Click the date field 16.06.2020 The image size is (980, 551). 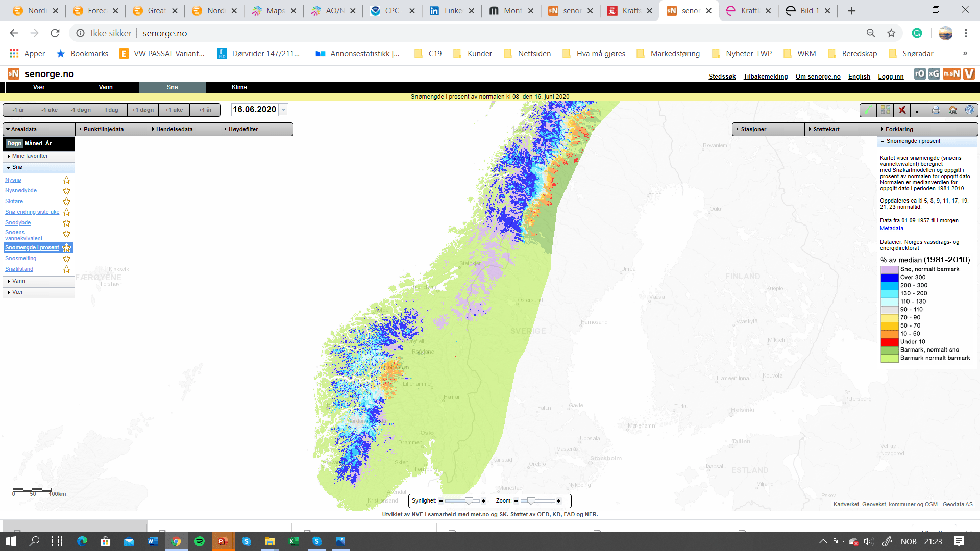click(255, 110)
